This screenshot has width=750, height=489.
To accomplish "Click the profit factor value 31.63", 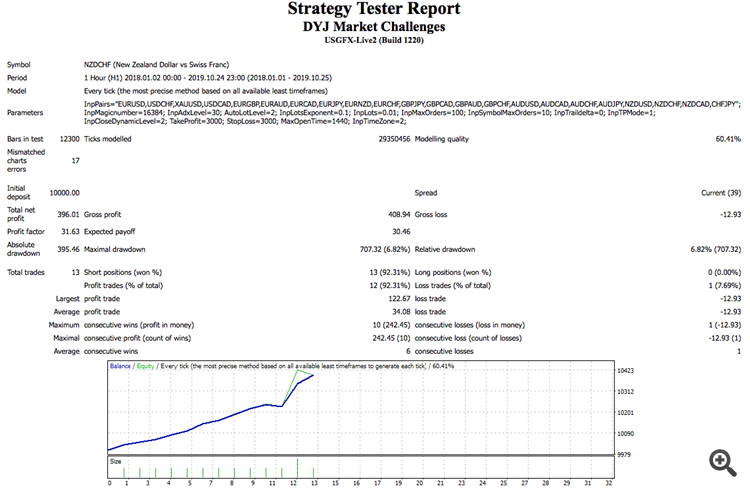I will click(x=70, y=232).
